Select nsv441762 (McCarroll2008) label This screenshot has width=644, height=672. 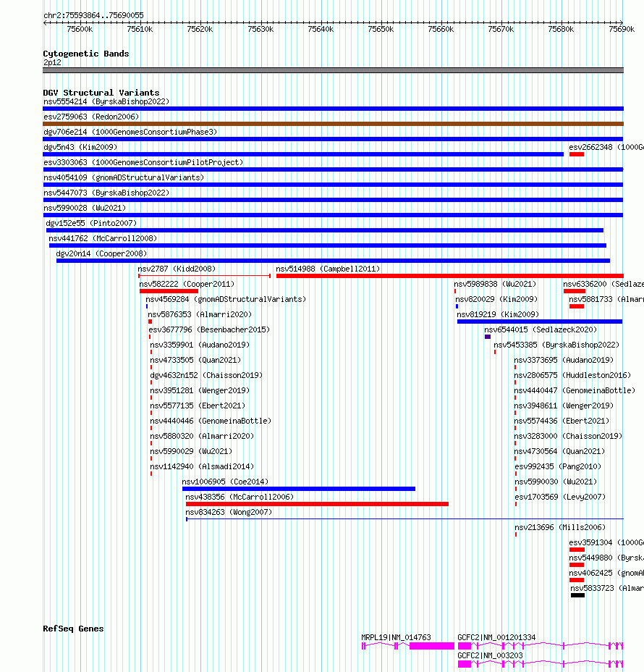[103, 238]
